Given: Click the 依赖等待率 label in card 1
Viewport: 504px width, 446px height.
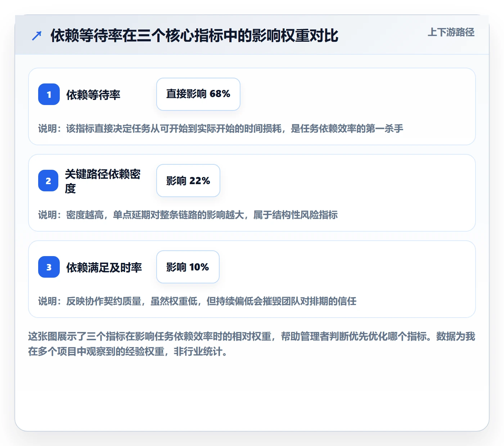Looking at the screenshot, I should click(93, 95).
